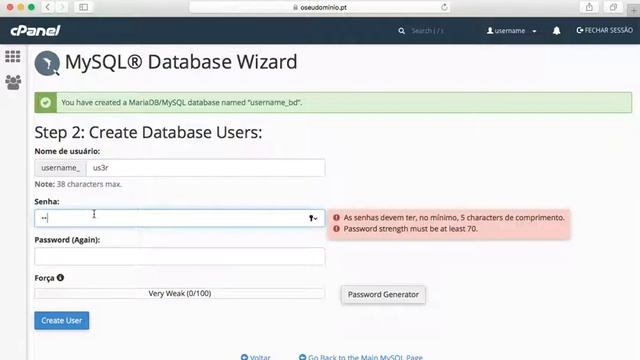Open the password autofill key dropdown

point(313,218)
